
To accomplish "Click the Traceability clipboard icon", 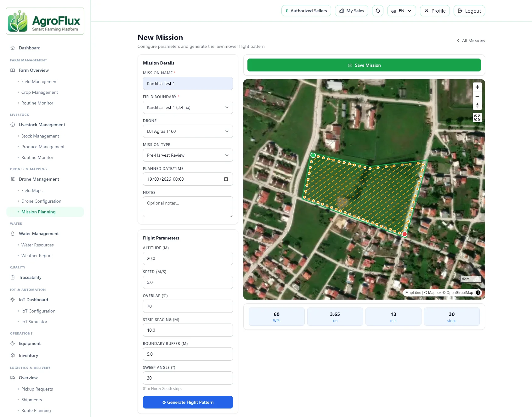I will point(13,277).
